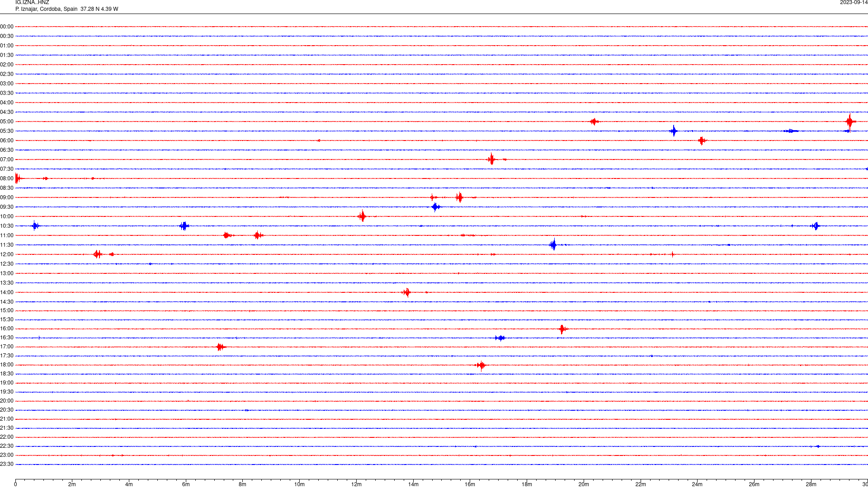868x488 pixels.
Task: Select the 17:00 time label
Action: [x=7, y=347]
